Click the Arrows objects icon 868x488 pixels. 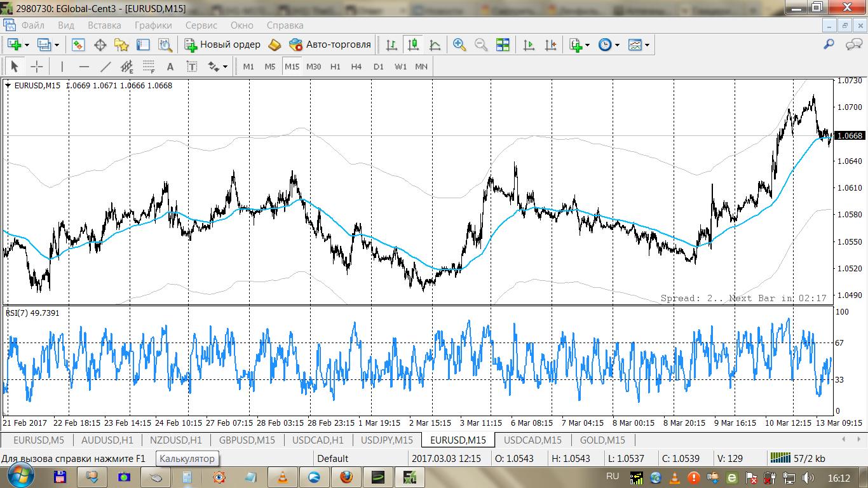(x=214, y=66)
